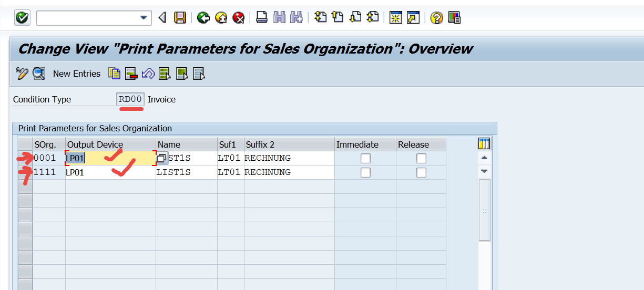Open the Output Device value help button
Image resolution: width=644 pixels, height=290 pixels.
[x=161, y=158]
